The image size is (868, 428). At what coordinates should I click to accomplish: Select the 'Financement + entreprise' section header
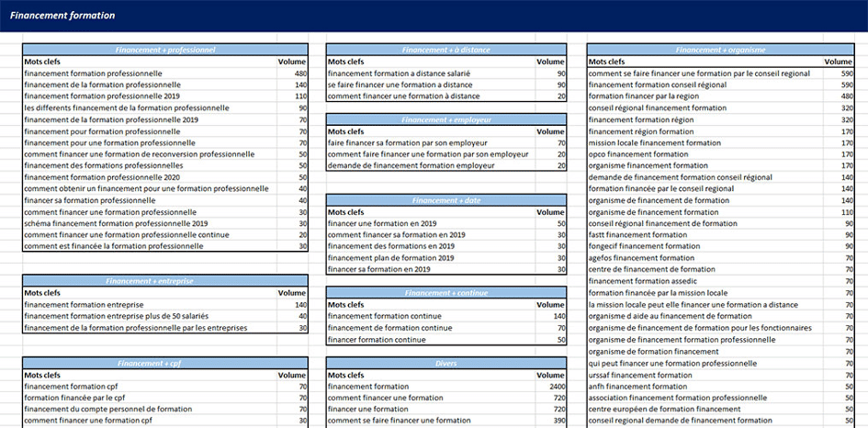click(165, 281)
